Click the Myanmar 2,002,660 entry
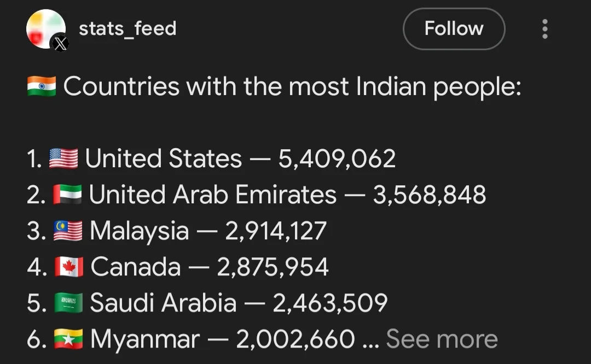 [x=222, y=339]
